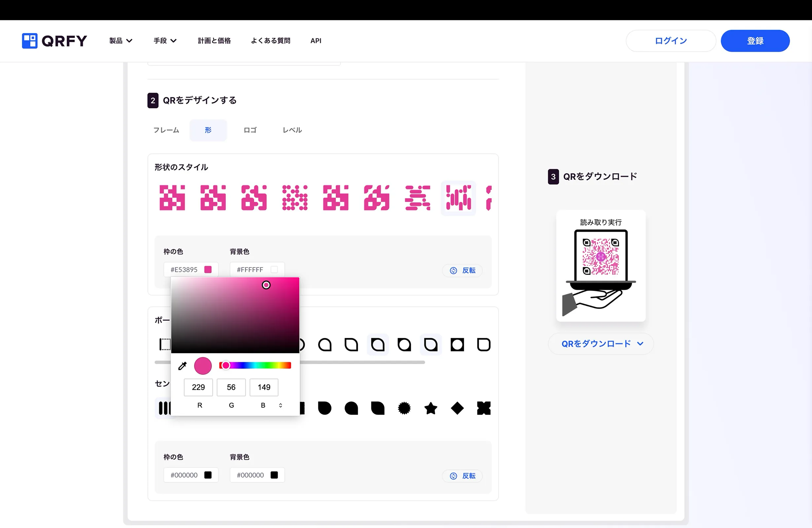Open the レベル tab
The image size is (812, 528).
point(292,130)
